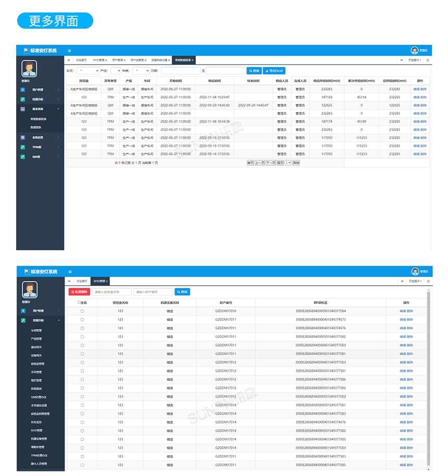Click the 导出Excel button
This screenshot has height=476, width=448.
[273, 70]
